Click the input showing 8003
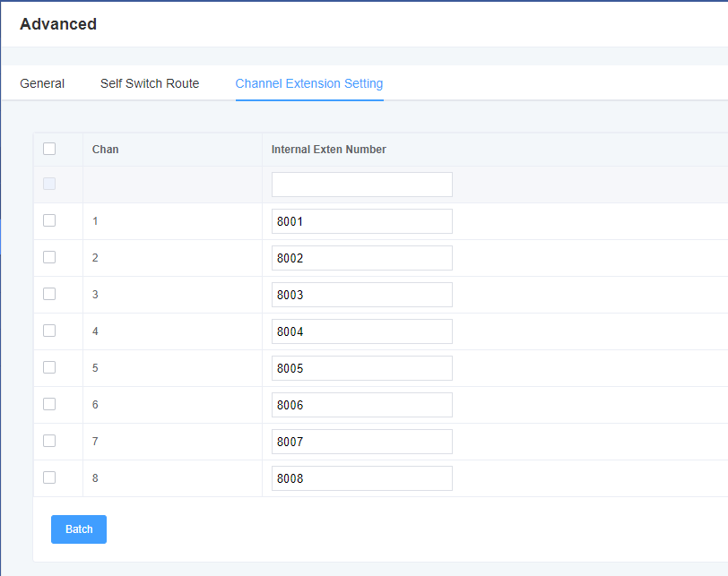 (362, 295)
